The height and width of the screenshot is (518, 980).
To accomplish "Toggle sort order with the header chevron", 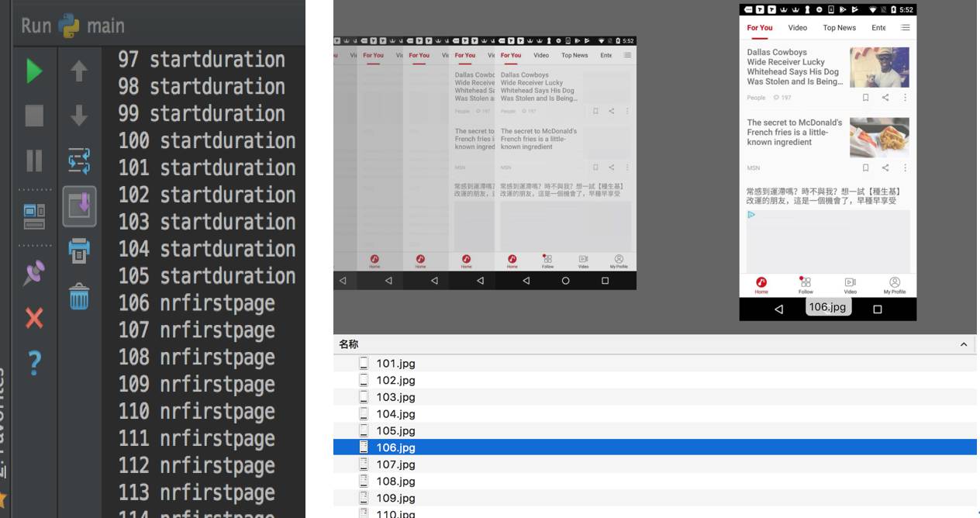I will click(964, 344).
